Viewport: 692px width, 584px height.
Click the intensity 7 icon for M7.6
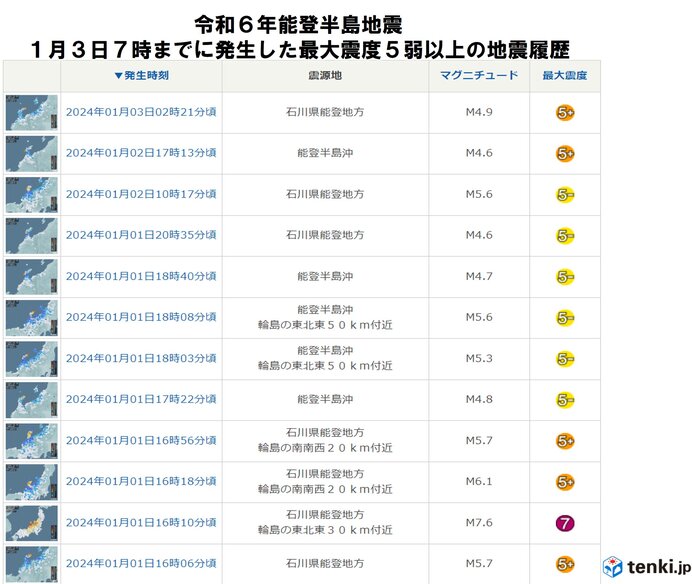565,524
